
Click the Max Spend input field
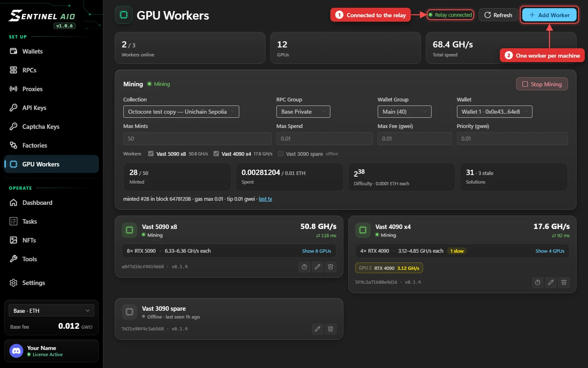tap(325, 139)
